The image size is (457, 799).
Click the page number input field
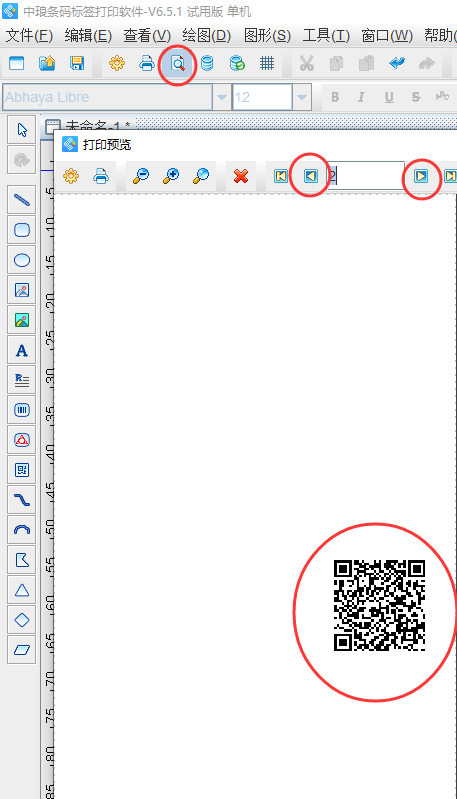[366, 176]
